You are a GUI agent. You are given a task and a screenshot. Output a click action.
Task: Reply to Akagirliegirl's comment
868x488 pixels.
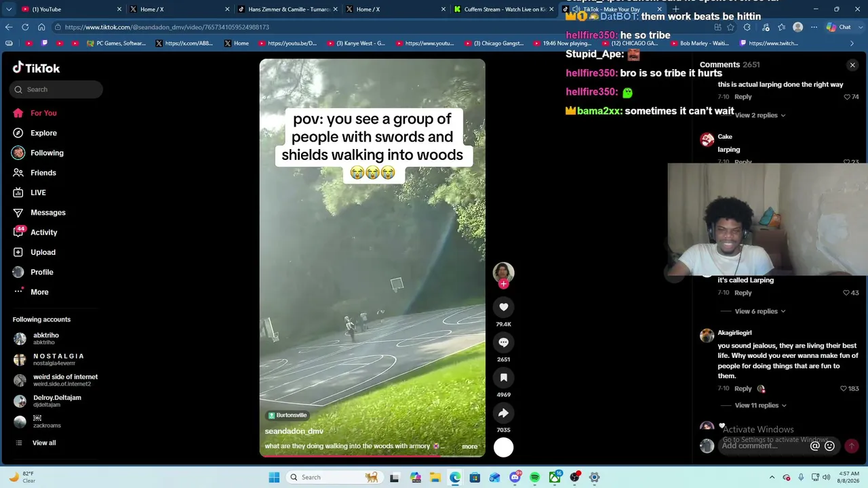point(743,389)
